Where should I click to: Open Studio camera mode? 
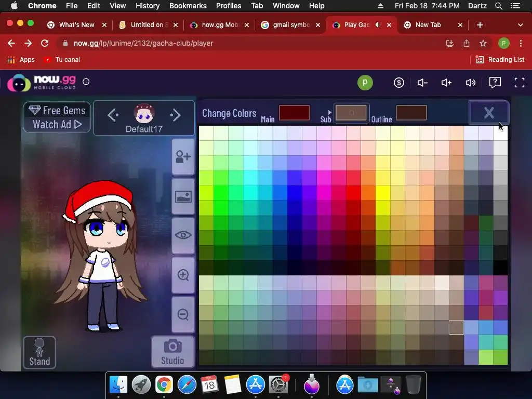[x=172, y=352]
